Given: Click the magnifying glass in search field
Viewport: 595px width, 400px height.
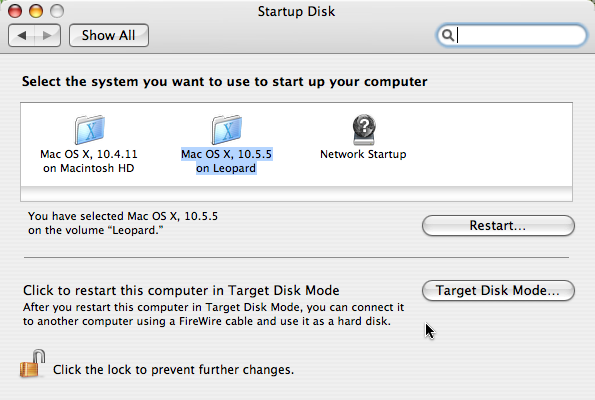Looking at the screenshot, I should pyautogui.click(x=448, y=35).
